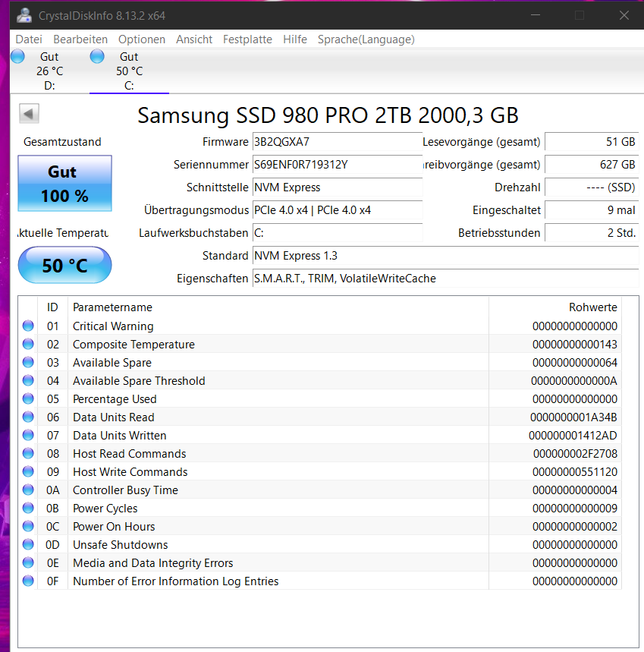Click status orb next to Data Units Read
Image resolution: width=644 pixels, height=652 pixels.
coord(28,417)
